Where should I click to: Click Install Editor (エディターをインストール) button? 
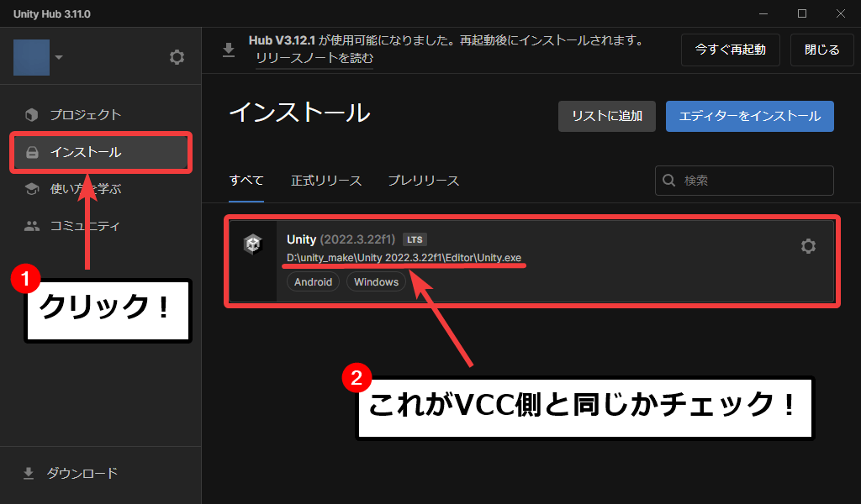pos(749,116)
